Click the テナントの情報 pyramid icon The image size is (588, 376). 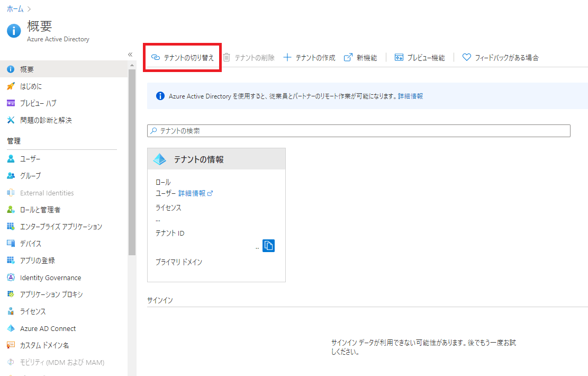pos(160,159)
